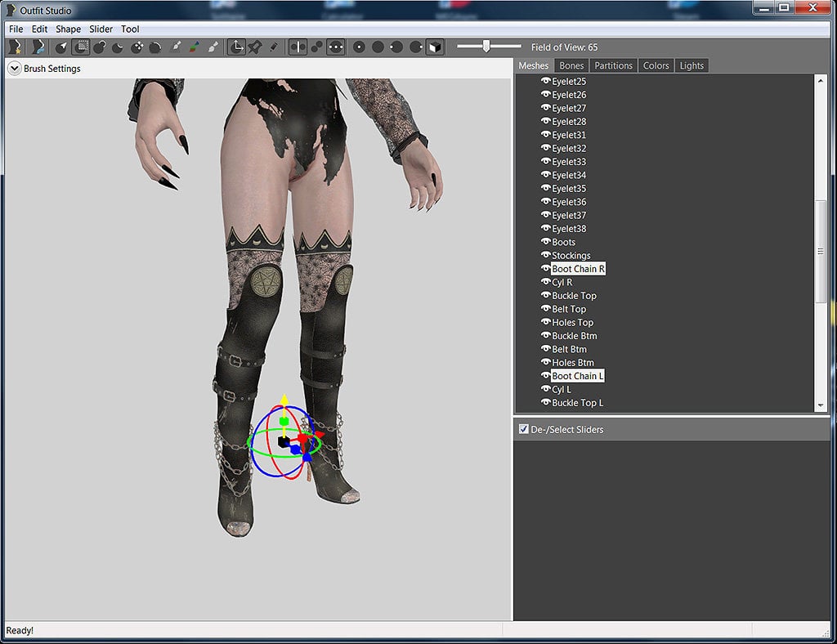Click the red X-axis move arrow gizmo
This screenshot has width=837, height=644.
click(319, 434)
